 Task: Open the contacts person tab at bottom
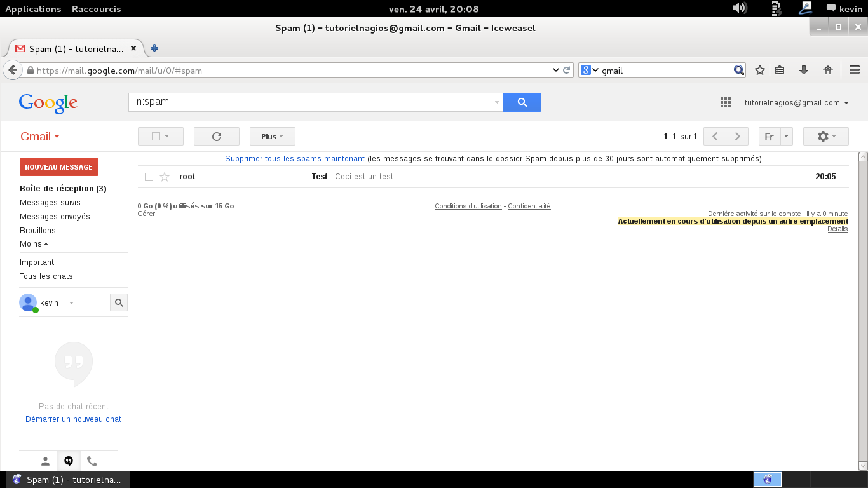coord(45,461)
